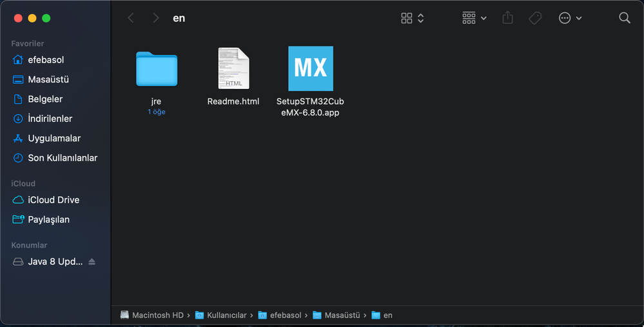Select the jre folder icon
Image resolution: width=644 pixels, height=327 pixels.
pyautogui.click(x=157, y=68)
